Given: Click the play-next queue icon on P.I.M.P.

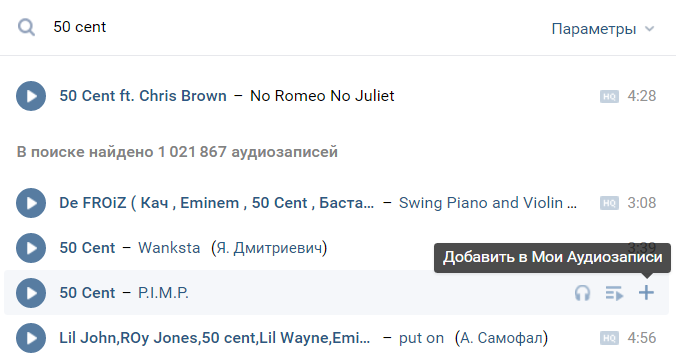Looking at the screenshot, I should (x=614, y=293).
